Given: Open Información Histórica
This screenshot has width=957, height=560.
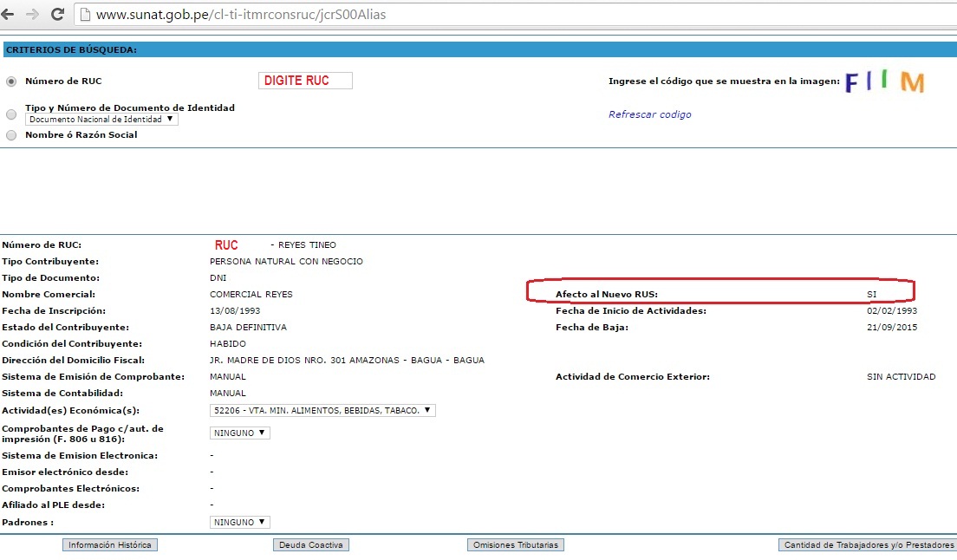Looking at the screenshot, I should coord(110,544).
